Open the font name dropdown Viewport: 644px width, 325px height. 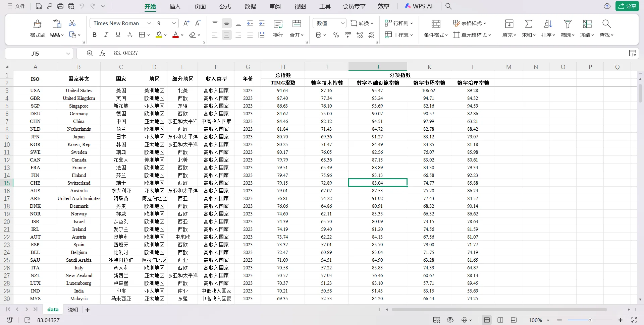click(x=149, y=23)
